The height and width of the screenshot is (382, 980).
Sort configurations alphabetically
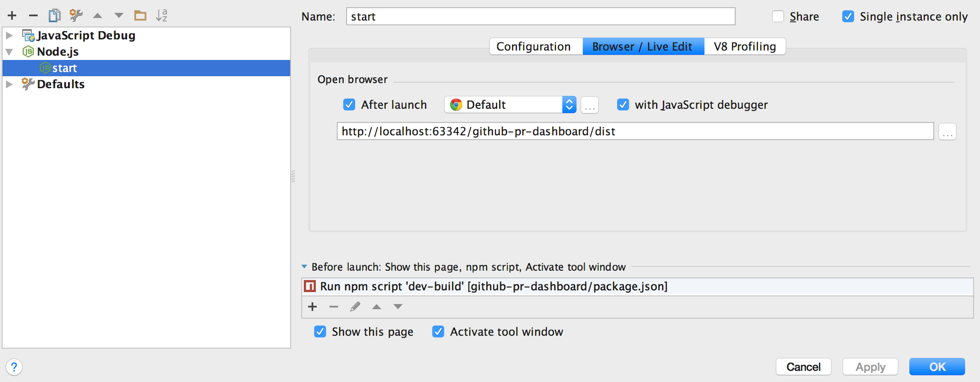tap(162, 16)
